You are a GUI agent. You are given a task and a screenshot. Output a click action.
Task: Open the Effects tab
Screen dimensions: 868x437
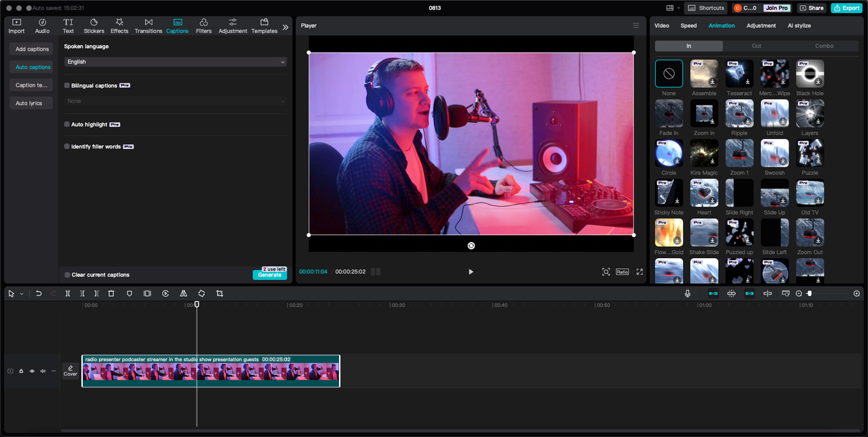(x=119, y=26)
